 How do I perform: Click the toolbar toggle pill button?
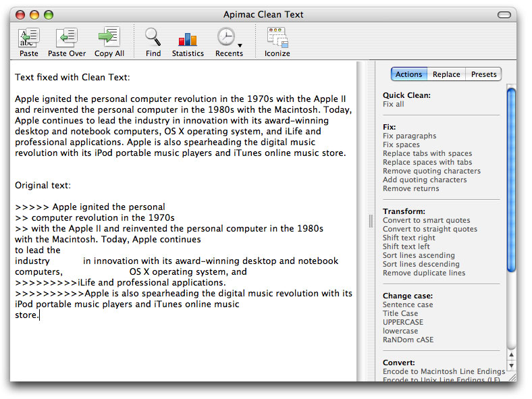coord(504,15)
